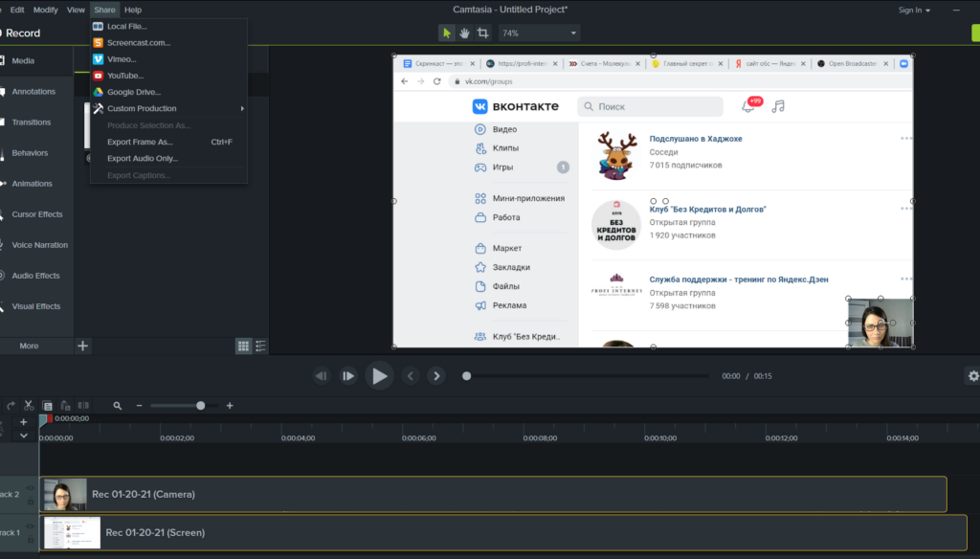980x559 pixels.
Task: Enable the Crop tool
Action: coord(483,34)
